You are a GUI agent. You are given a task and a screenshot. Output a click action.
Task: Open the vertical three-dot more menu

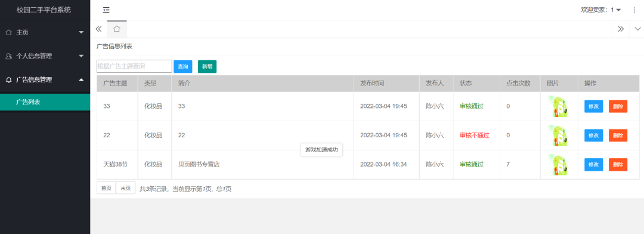[634, 10]
